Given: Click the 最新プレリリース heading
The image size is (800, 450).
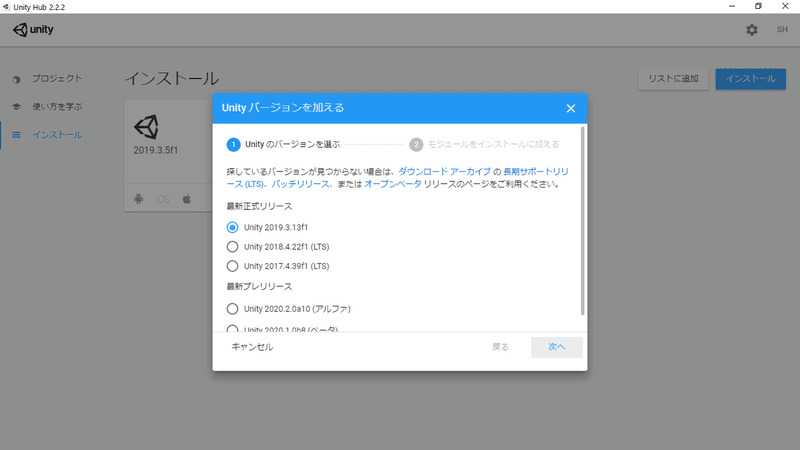Looking at the screenshot, I should point(259,286).
